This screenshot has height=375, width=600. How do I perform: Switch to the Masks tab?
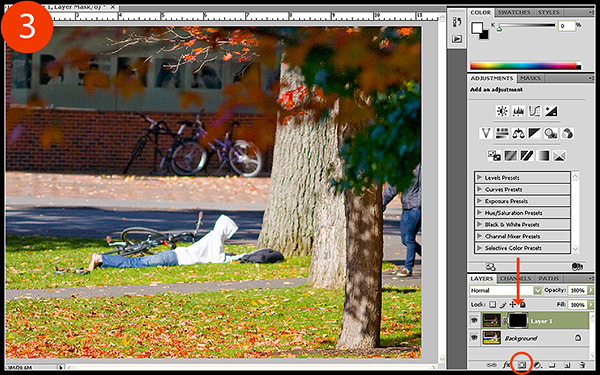[x=530, y=78]
